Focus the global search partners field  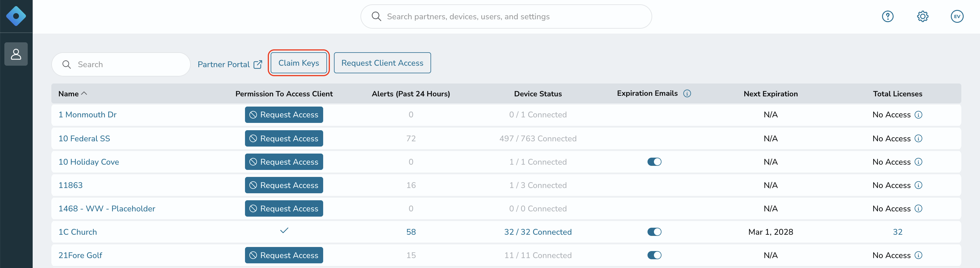tap(506, 16)
